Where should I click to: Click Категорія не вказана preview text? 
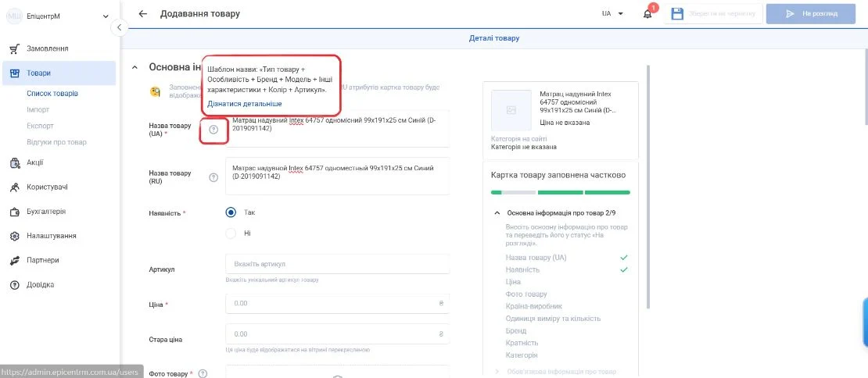[524, 147]
